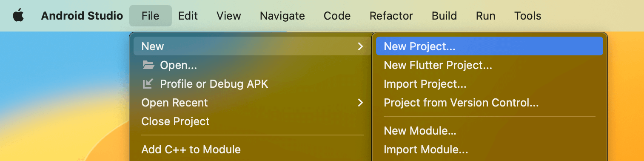Open the Code menu
Screen dimensions: 644x161
coord(337,16)
